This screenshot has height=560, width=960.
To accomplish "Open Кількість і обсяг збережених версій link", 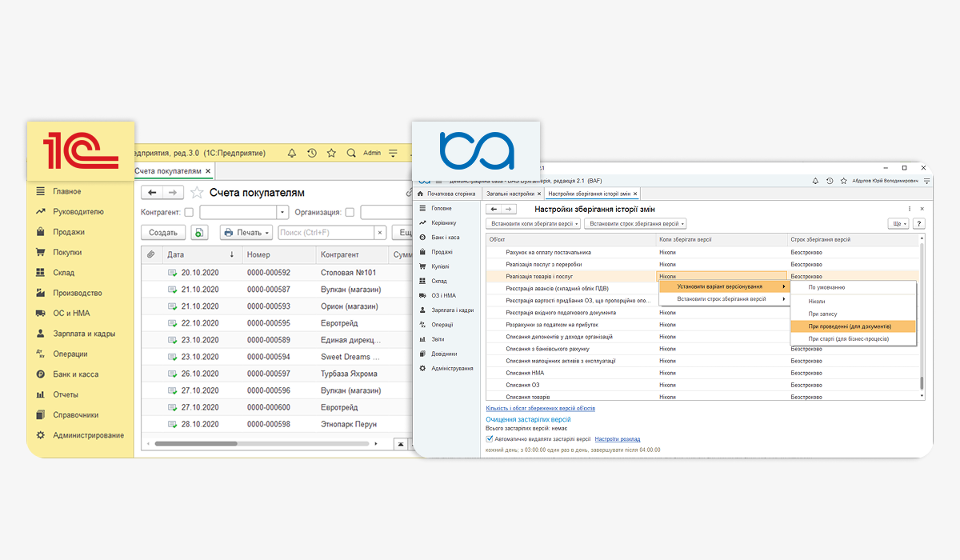I will coord(541,408).
